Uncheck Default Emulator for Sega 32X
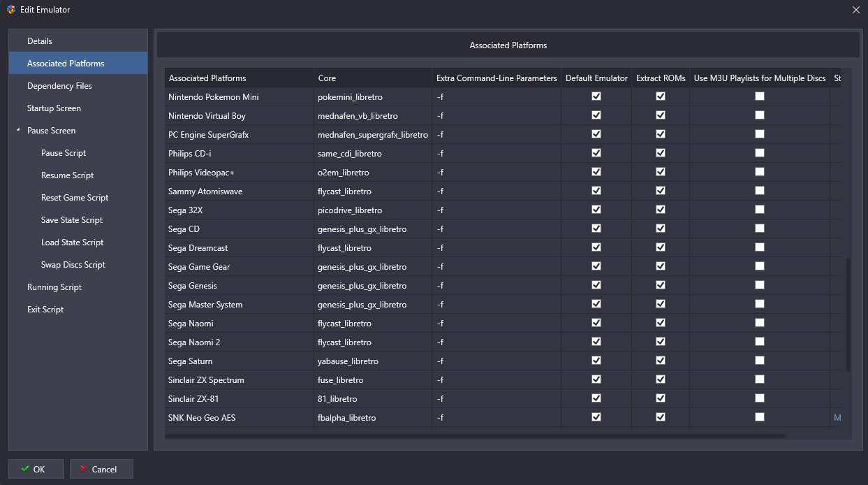 click(596, 210)
